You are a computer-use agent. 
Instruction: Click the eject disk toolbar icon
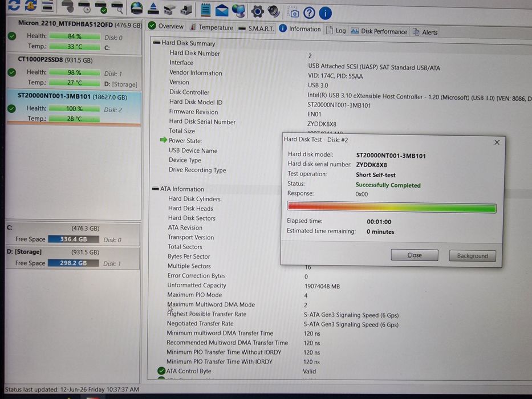pos(153,9)
